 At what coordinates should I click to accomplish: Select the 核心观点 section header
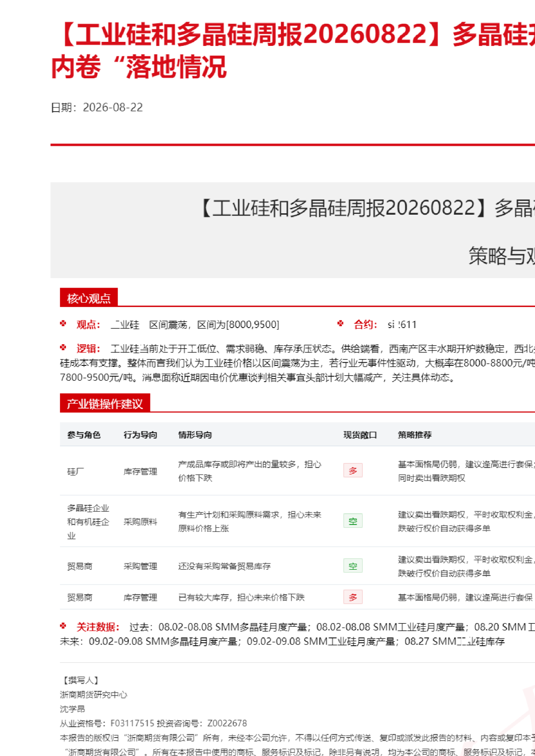[x=89, y=298]
